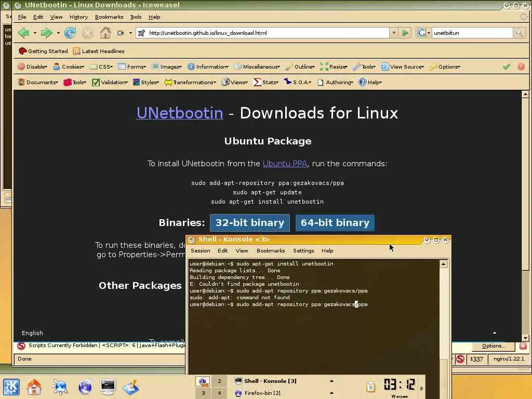Open the Forms toolbar menu

(132, 66)
